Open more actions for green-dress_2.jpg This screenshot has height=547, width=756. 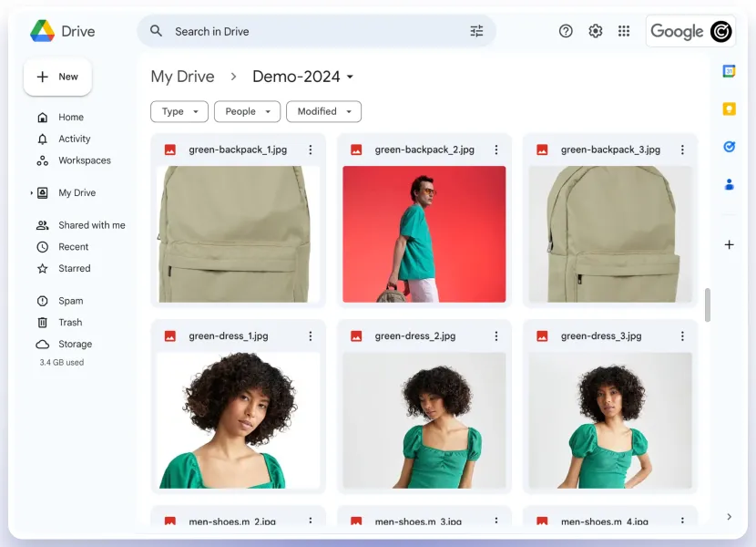pos(496,336)
